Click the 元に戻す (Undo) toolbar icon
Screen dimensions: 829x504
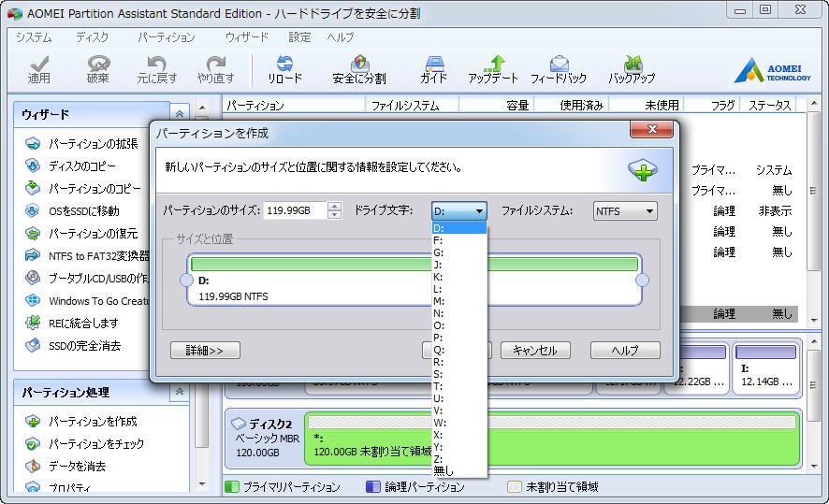point(157,70)
